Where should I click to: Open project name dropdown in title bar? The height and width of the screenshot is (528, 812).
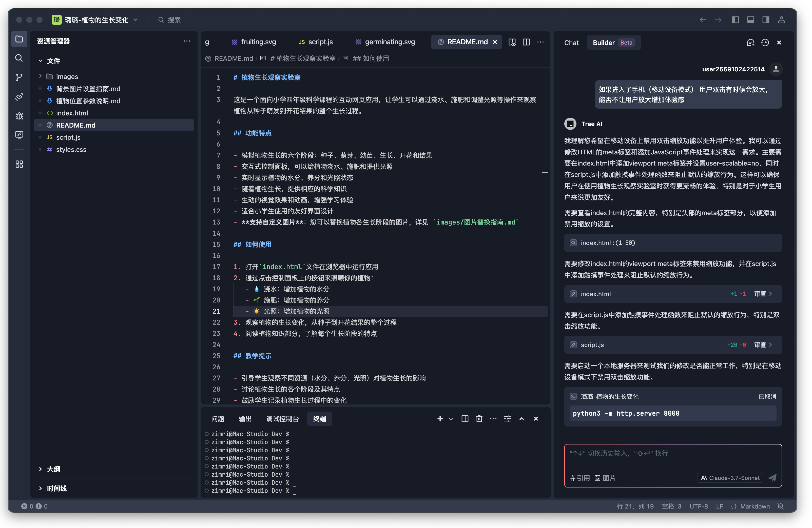tap(95, 20)
